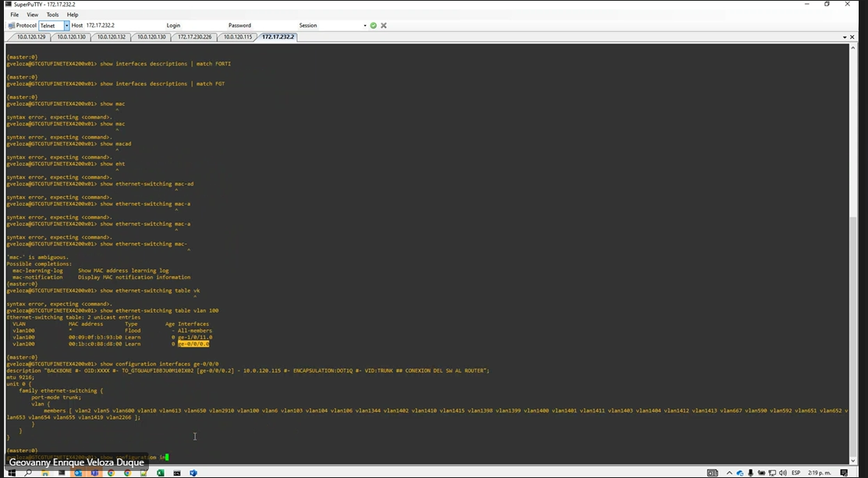Click the Protocol icon in the connection toolbar
This screenshot has height=478, width=868.
point(11,26)
